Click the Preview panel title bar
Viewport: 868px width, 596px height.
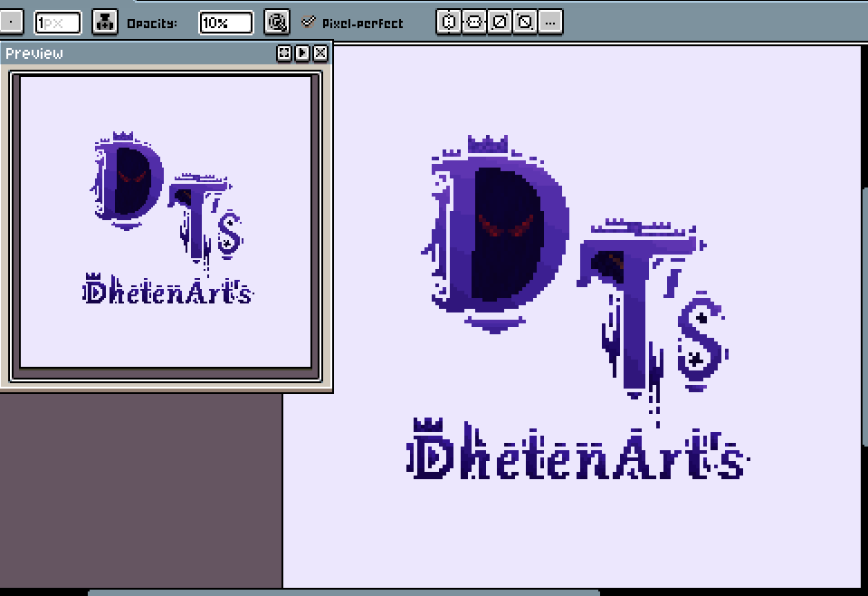point(138,53)
